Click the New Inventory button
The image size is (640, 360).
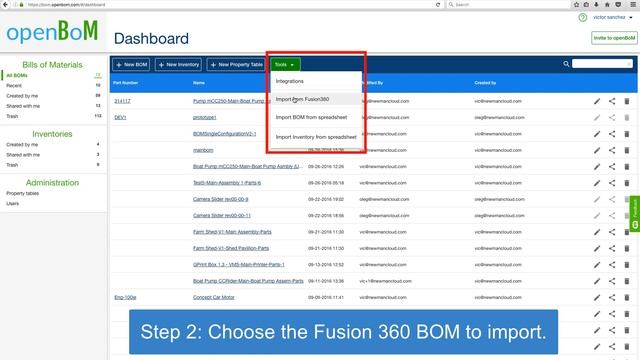pyautogui.click(x=178, y=64)
